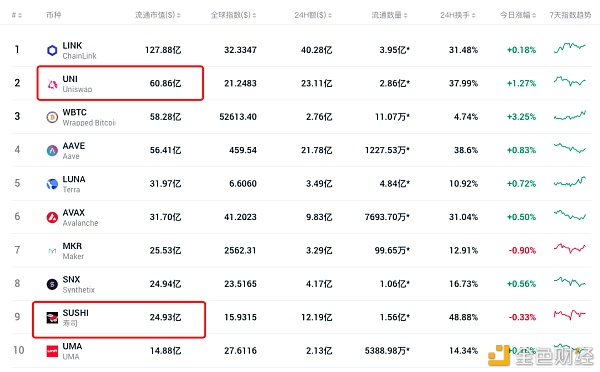Click the SUSHI coin icon
Viewport: 600px width, 372px height.
[52, 318]
